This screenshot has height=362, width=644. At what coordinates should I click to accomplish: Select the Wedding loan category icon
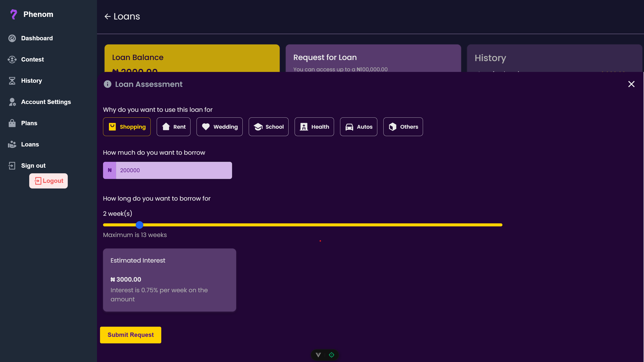[206, 127]
